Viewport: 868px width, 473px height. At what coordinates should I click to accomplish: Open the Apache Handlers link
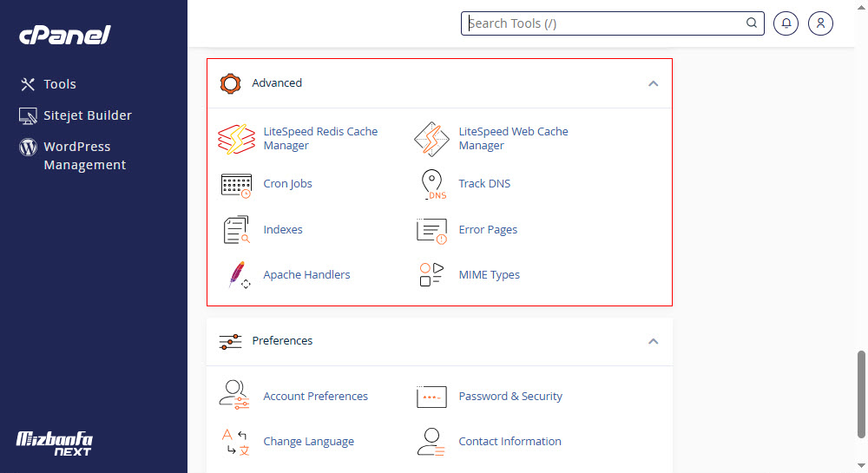(x=306, y=274)
